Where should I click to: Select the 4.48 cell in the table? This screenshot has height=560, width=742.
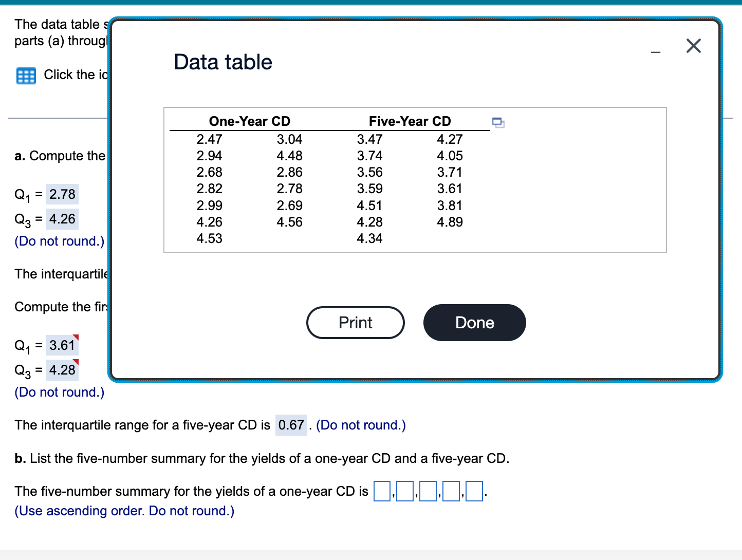[290, 156]
